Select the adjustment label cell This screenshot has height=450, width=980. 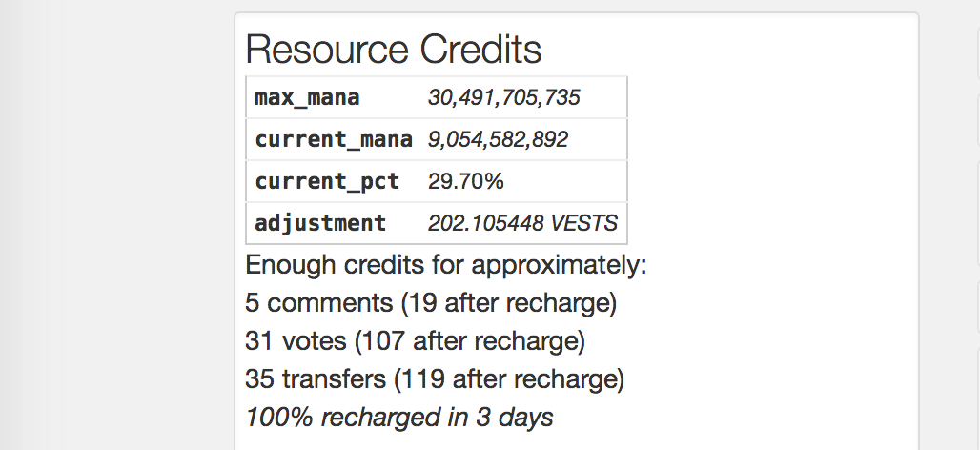pyautogui.click(x=320, y=223)
